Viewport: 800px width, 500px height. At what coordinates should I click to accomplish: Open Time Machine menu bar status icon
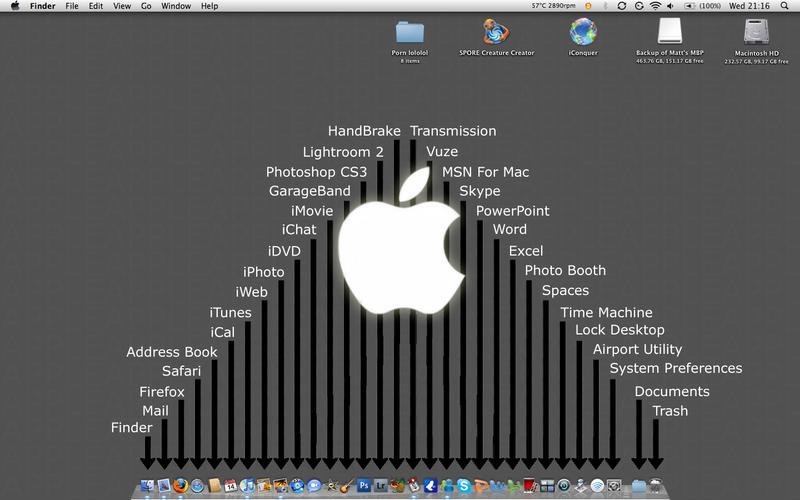tap(639, 6)
